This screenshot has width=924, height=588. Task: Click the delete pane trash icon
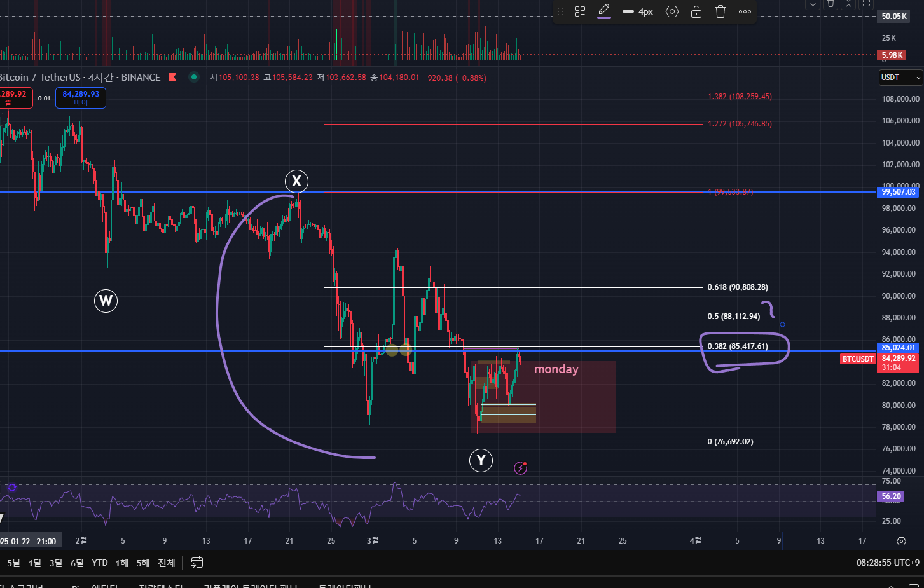[x=831, y=4]
